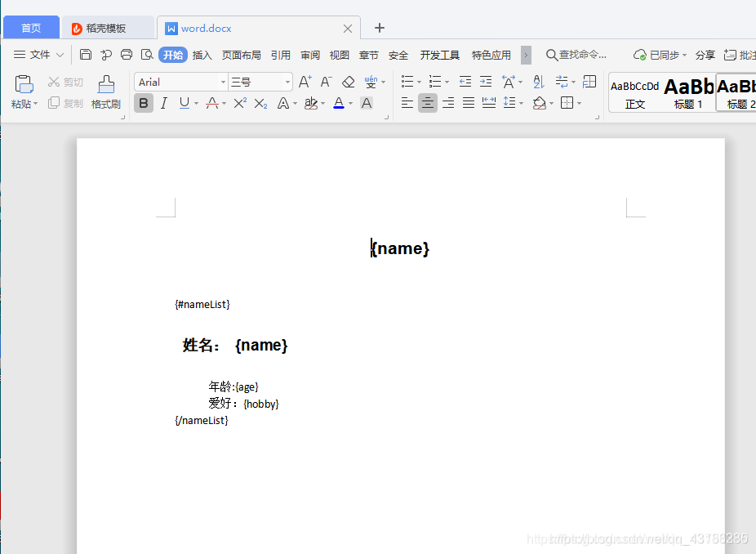Click the Clear Formatting eraser icon
The height and width of the screenshot is (554, 756).
348,82
